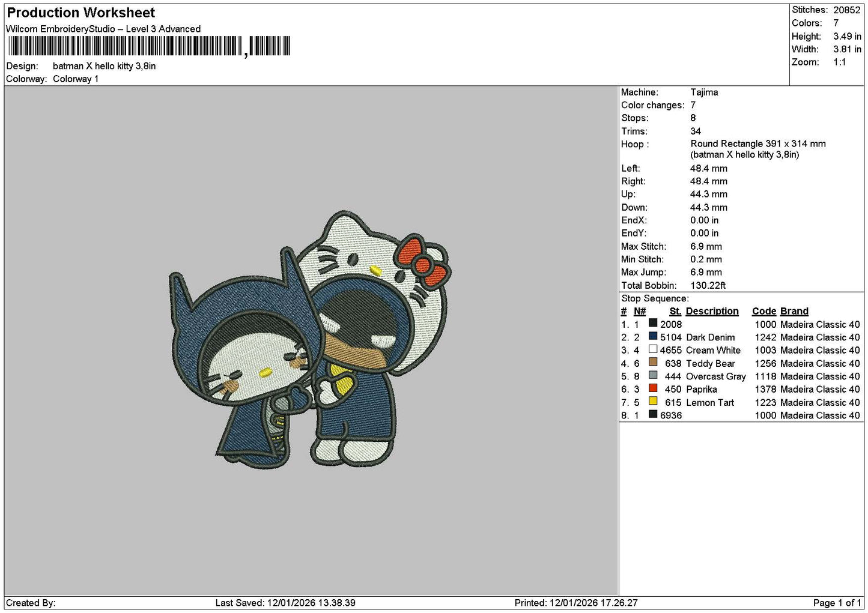Click the Colors value '7' in header

836,23
